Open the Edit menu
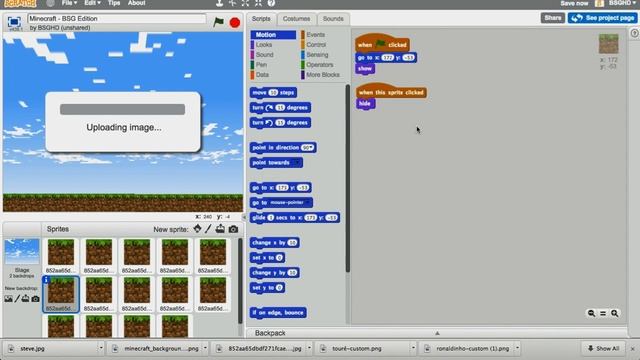Screen dimensions: 640x360 pos(92,3)
